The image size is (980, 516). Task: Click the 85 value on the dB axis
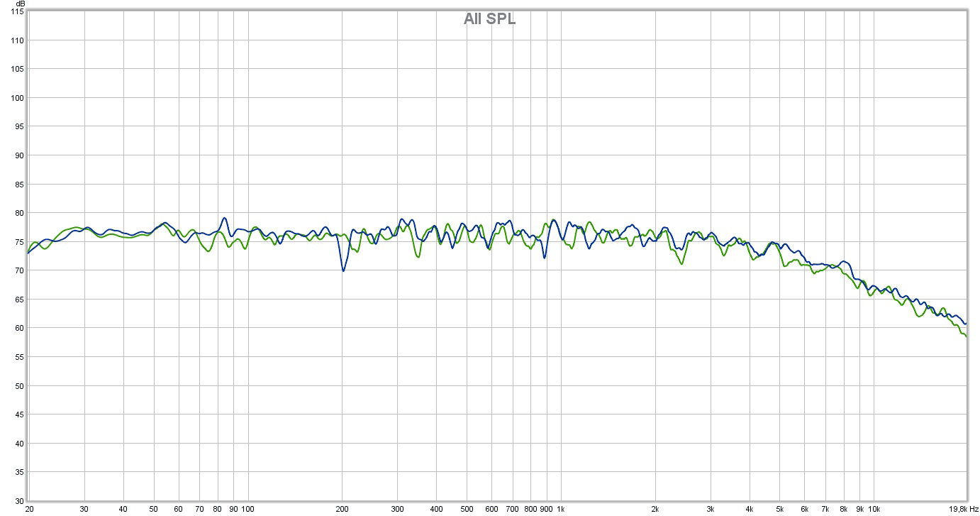(21, 185)
